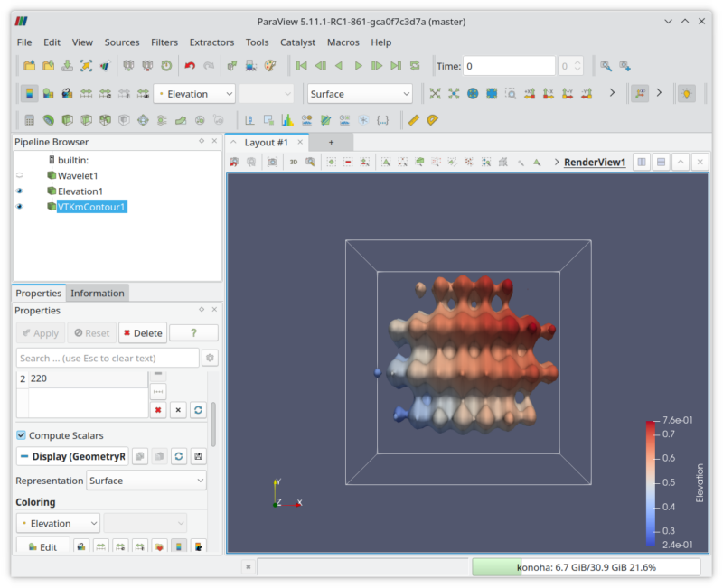The width and height of the screenshot is (723, 588).
Task: Toggle the Compute Scalars checkbox
Action: coord(20,435)
